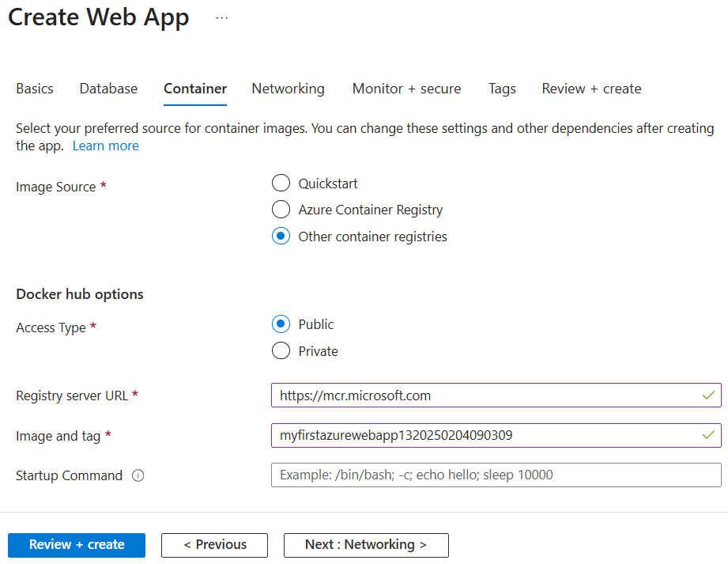Go back with the Previous button
Image resolution: width=728 pixels, height=564 pixels.
[214, 545]
